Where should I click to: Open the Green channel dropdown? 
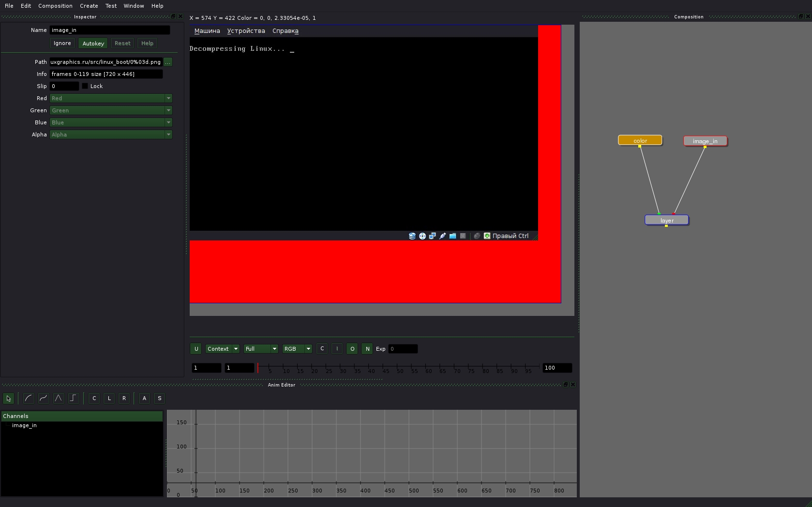click(111, 110)
